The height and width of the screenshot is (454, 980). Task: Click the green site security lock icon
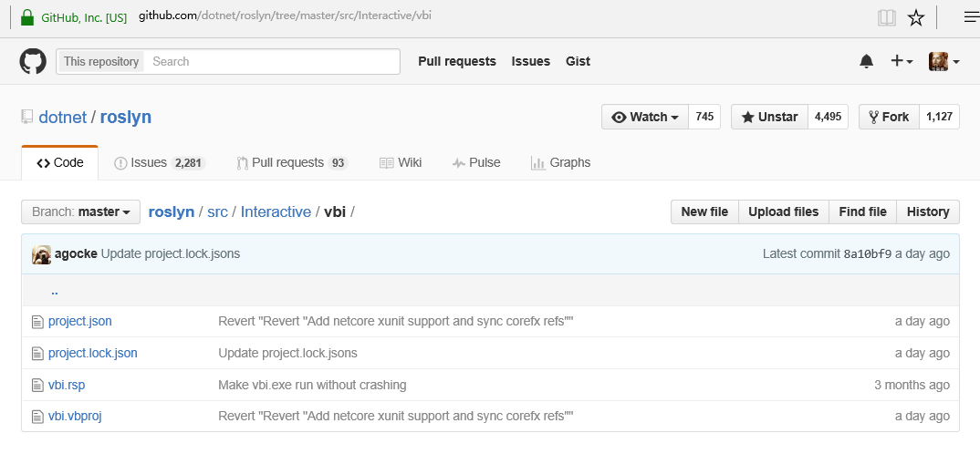coord(27,17)
